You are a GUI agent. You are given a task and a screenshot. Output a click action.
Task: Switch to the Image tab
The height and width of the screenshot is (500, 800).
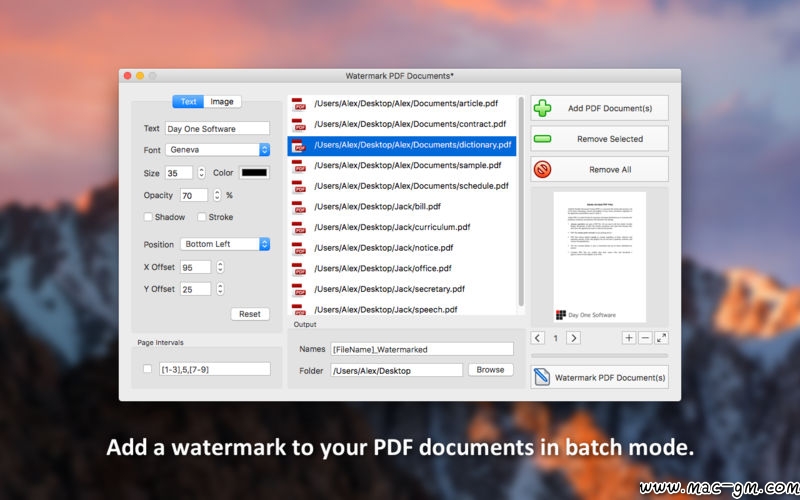tap(222, 102)
